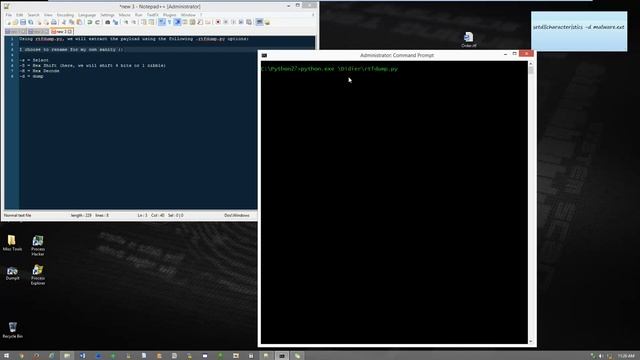Click the New file icon in Notepad++ toolbar
640x360 pixels.
[9, 22]
